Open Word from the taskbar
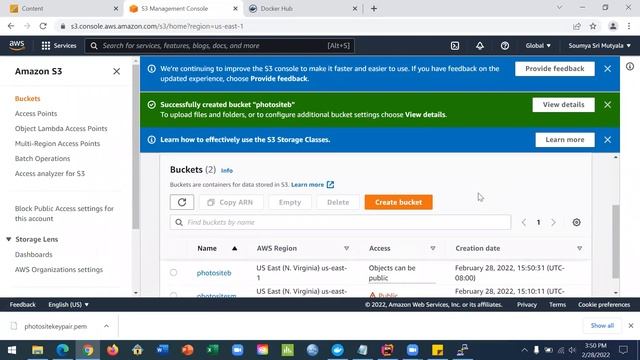 coord(162,350)
